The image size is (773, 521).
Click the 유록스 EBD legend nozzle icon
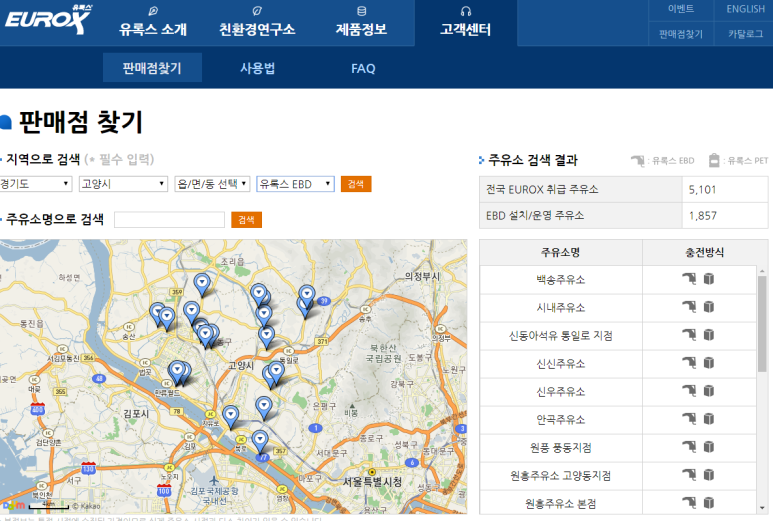638,161
